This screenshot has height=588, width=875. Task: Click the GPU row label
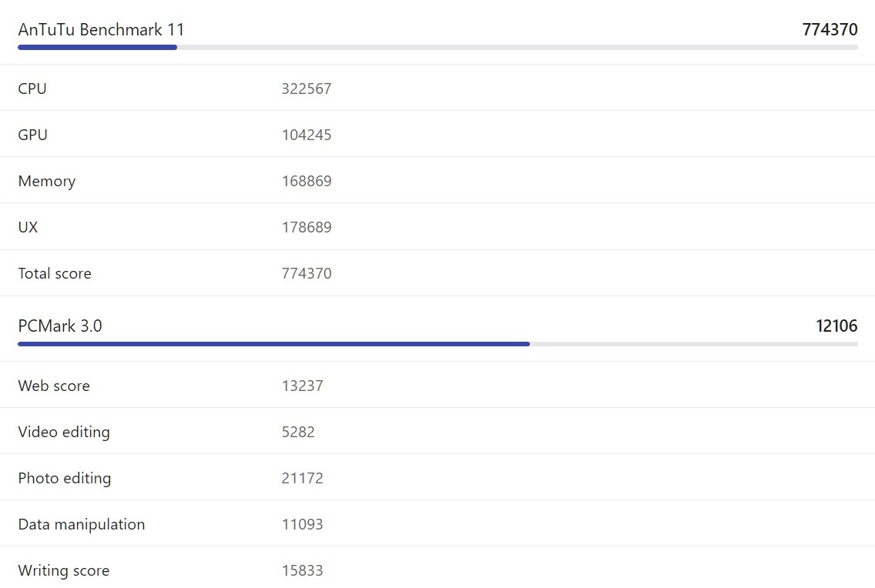click(33, 135)
